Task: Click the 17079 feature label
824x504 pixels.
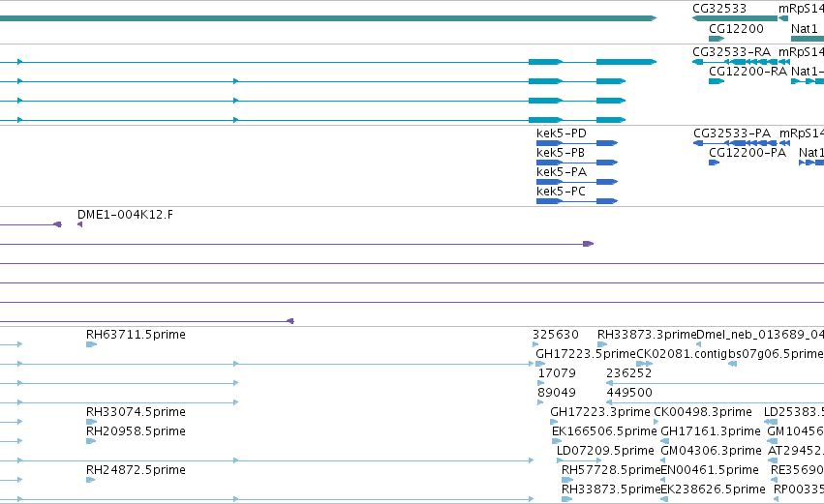Action: click(x=557, y=373)
